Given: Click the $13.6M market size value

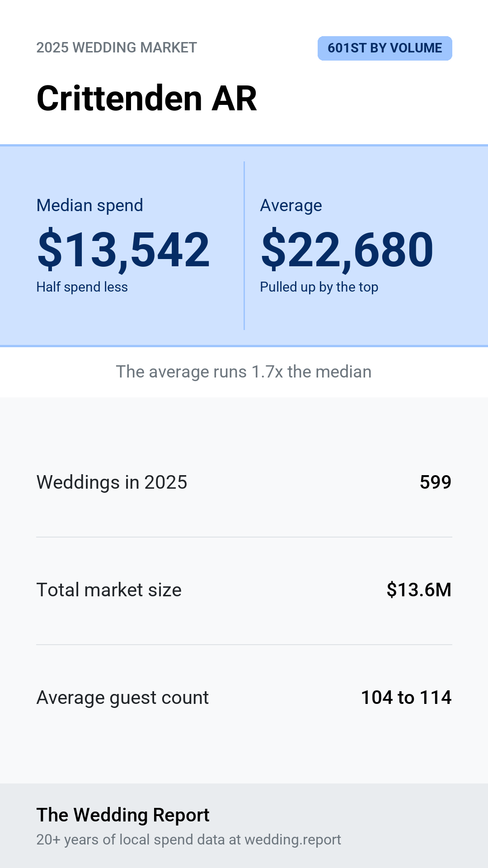Looking at the screenshot, I should pos(419,590).
